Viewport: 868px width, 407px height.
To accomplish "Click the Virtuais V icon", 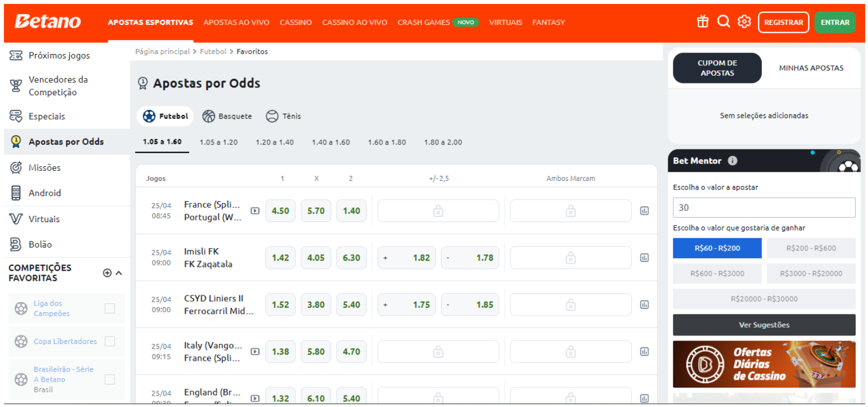I will pos(16,219).
